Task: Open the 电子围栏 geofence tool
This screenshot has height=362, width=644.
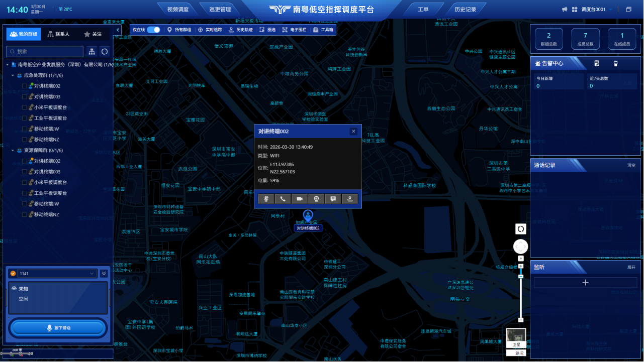Action: click(294, 30)
